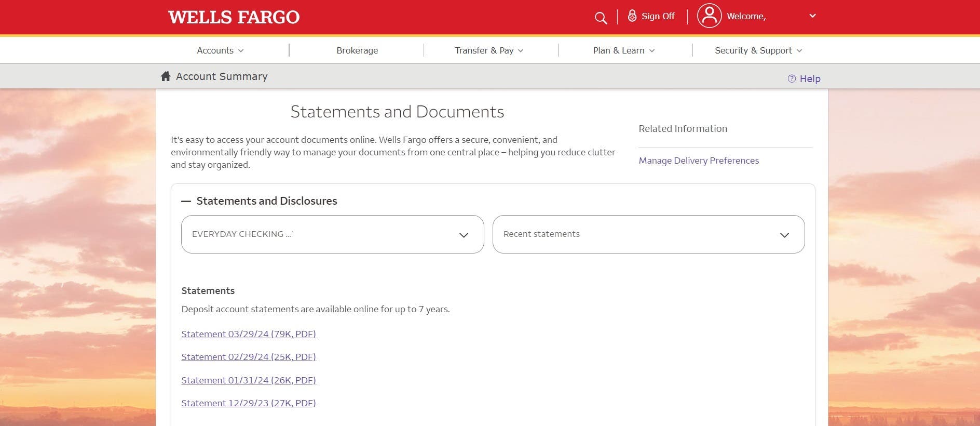The height and width of the screenshot is (426, 980).
Task: Click the Sign Off lock icon
Action: 632,16
